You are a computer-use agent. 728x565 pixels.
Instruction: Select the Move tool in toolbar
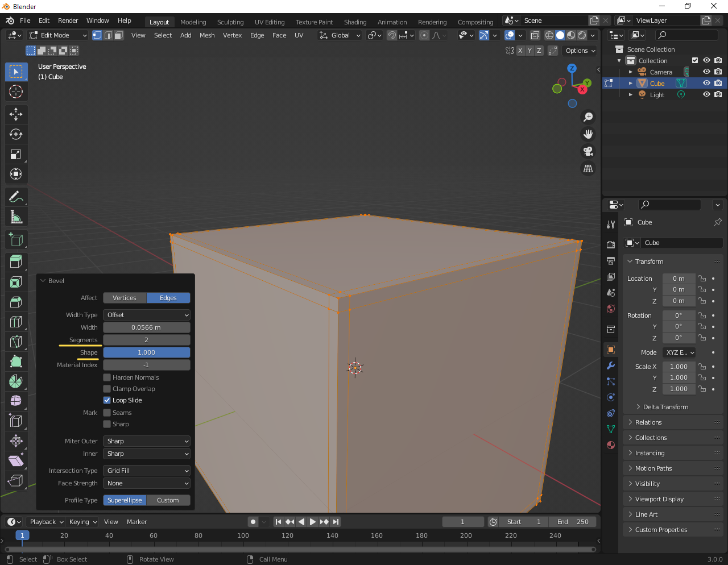coord(16,114)
